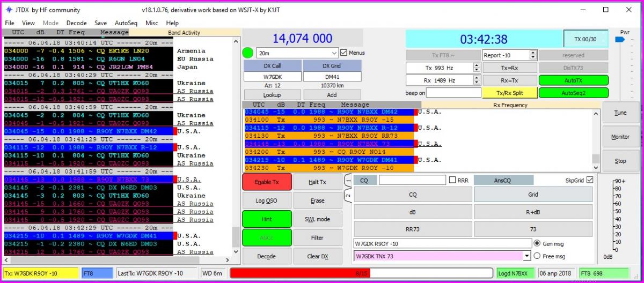The image size is (644, 283).
Task: Adjust the Pwr slider handle
Action: tap(620, 40)
